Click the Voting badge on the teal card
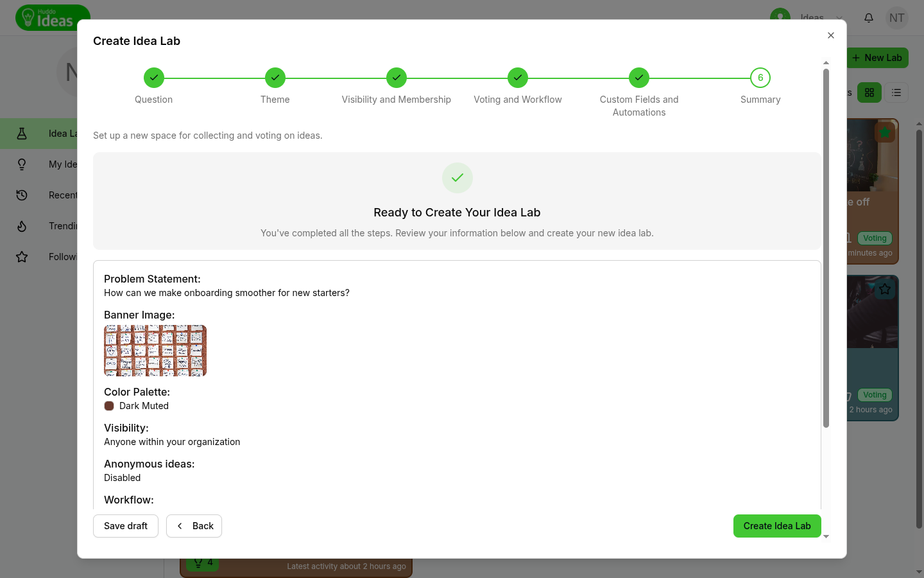Image resolution: width=924 pixels, height=578 pixels. pyautogui.click(x=875, y=395)
